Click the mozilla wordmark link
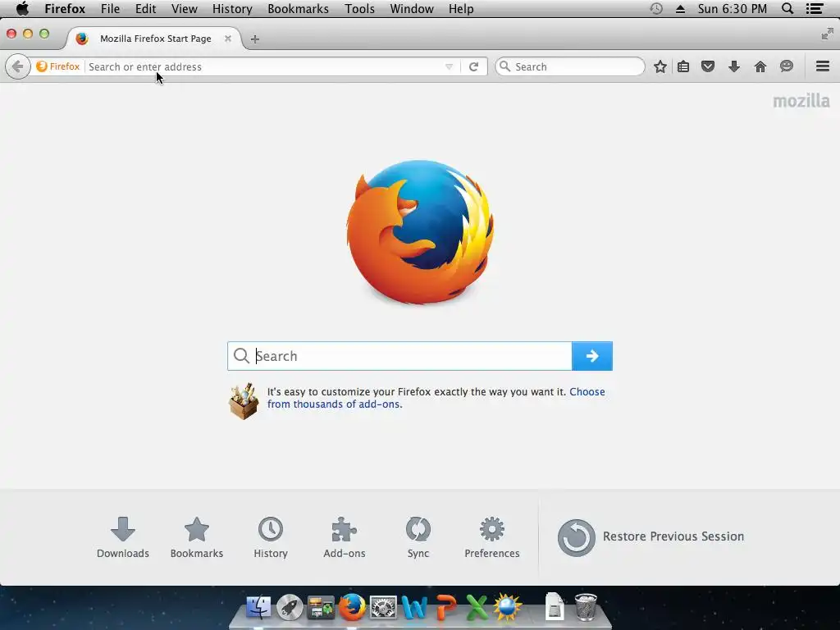The width and height of the screenshot is (840, 630). [x=801, y=101]
